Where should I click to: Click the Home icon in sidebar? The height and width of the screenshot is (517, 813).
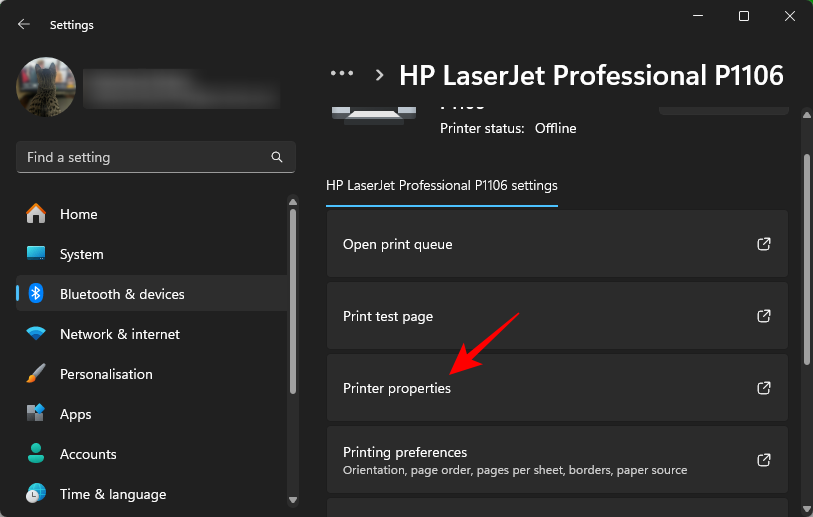point(36,214)
